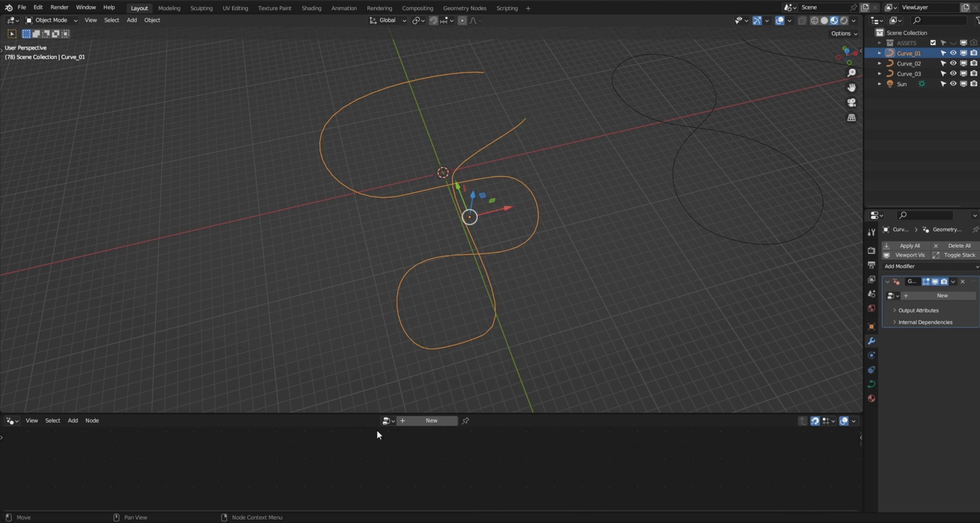Open the Material properties tab icon
The image size is (980, 523).
(x=871, y=398)
